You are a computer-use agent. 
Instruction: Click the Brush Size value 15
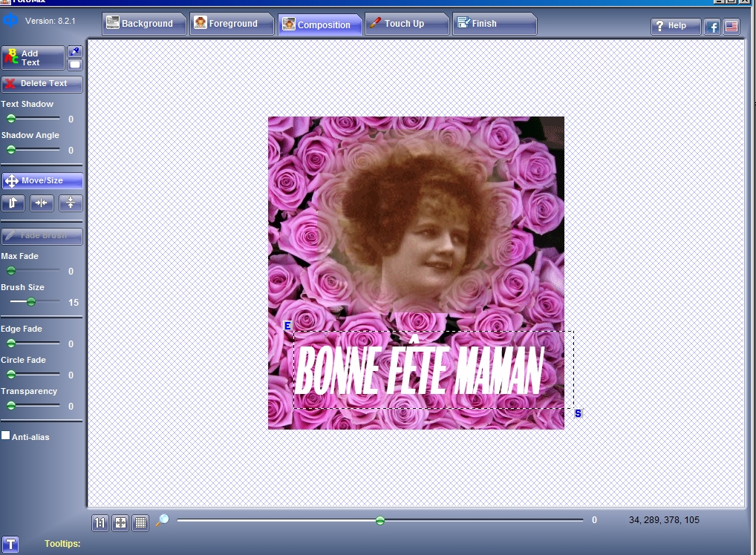[74, 303]
